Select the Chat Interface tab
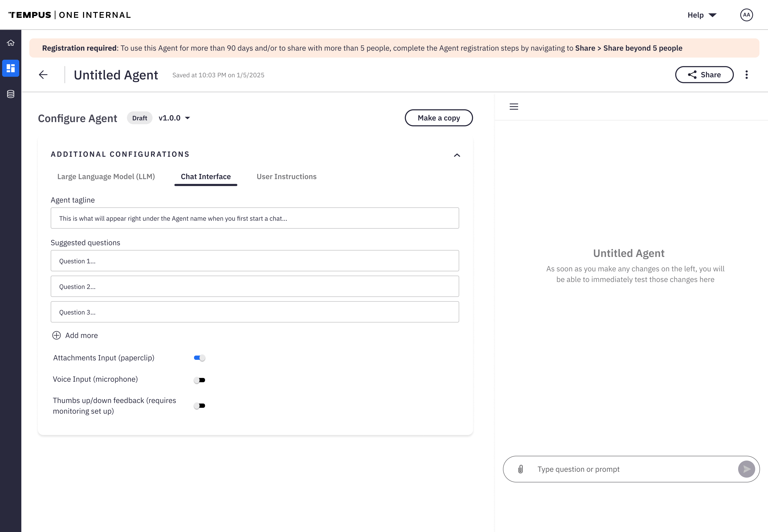768x532 pixels. tap(206, 177)
